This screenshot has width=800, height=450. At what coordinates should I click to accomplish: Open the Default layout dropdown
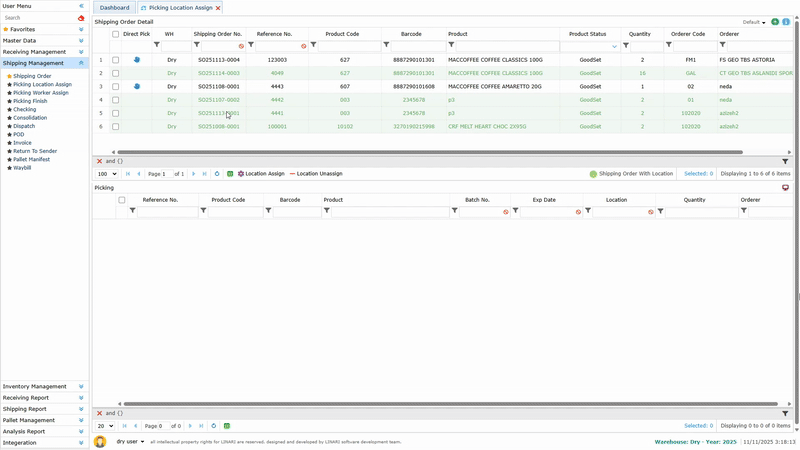point(755,21)
